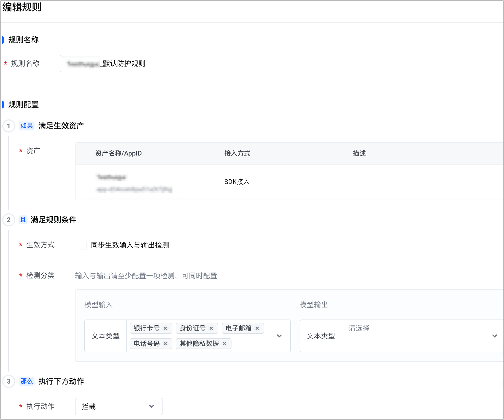Click the 且 condition label
Screen dimensions: 504x420
pos(23,220)
